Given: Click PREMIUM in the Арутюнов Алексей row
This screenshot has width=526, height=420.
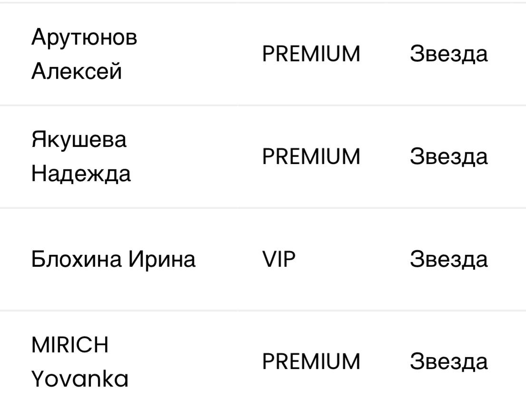Looking at the screenshot, I should pyautogui.click(x=311, y=54).
